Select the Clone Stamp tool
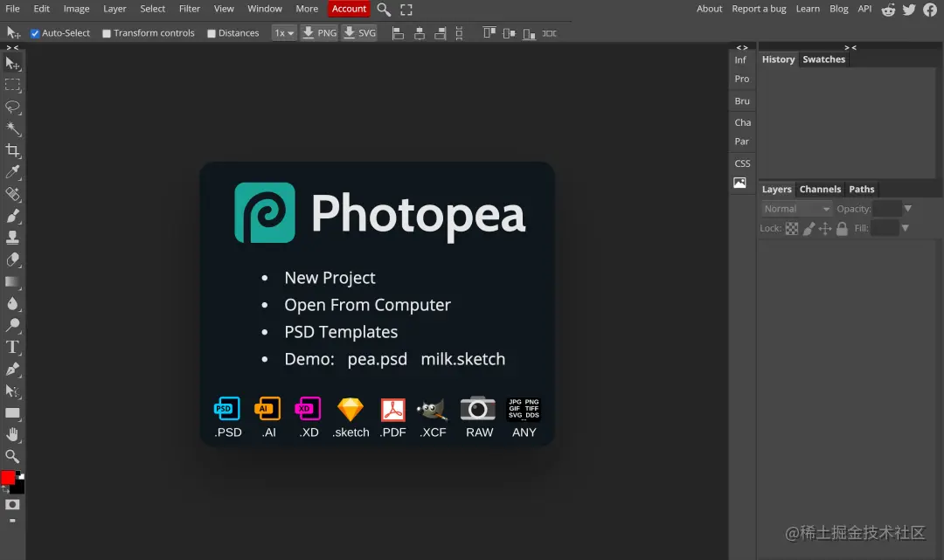 click(12, 238)
